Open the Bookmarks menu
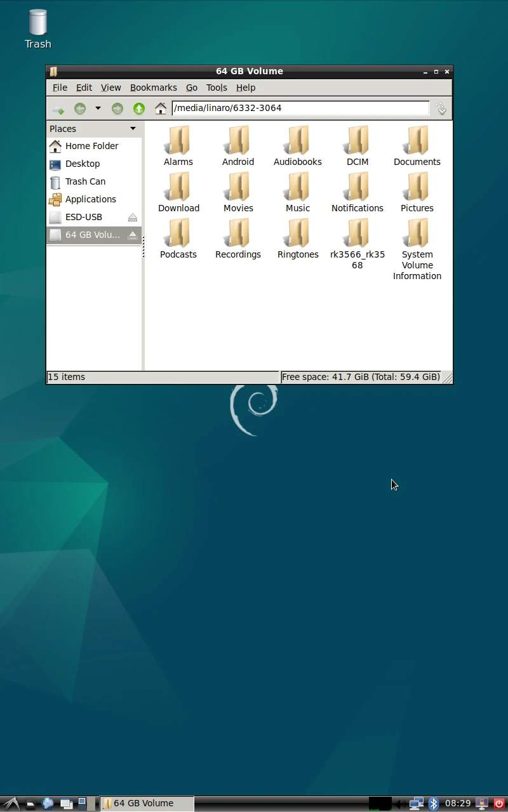 coord(154,88)
